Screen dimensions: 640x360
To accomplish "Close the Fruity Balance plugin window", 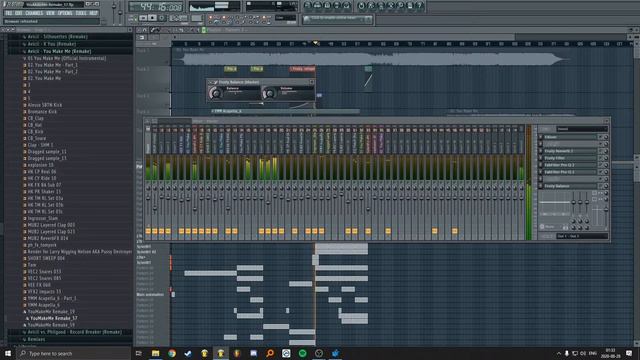I will coord(311,82).
